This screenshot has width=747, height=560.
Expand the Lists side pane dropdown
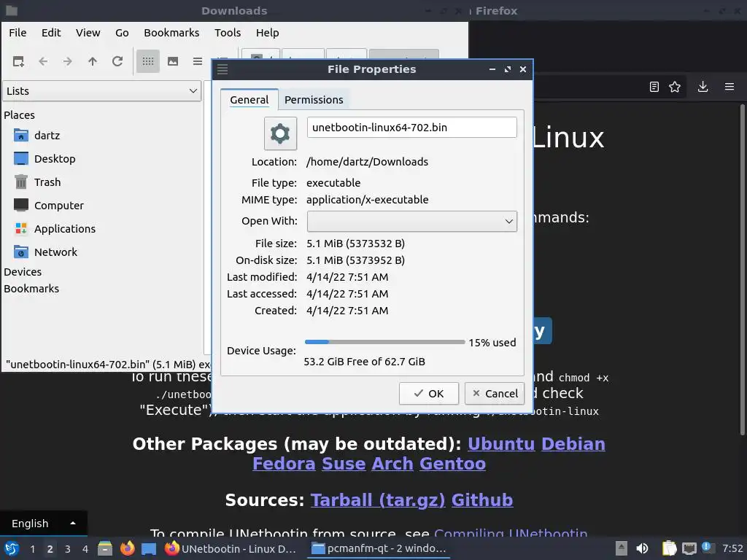(x=102, y=91)
